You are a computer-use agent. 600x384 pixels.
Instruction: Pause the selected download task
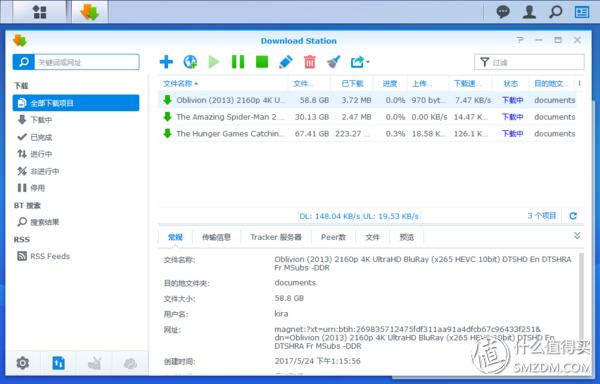click(238, 62)
